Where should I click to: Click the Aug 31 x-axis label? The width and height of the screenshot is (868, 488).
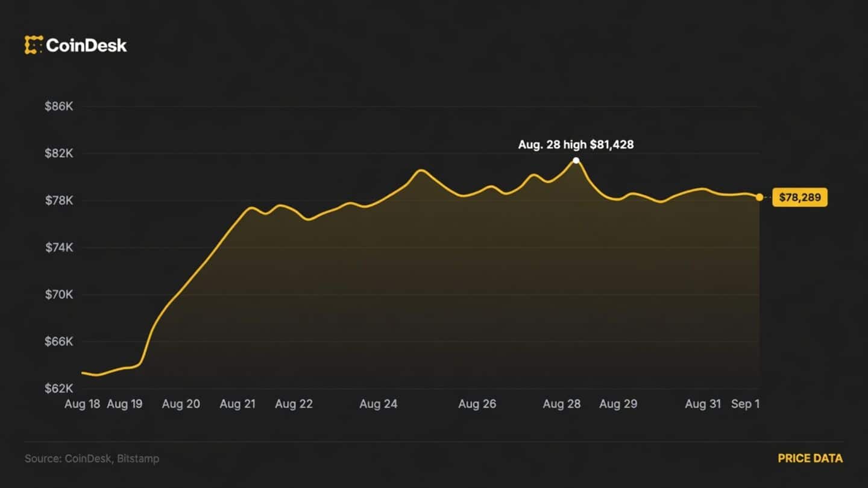click(x=703, y=404)
